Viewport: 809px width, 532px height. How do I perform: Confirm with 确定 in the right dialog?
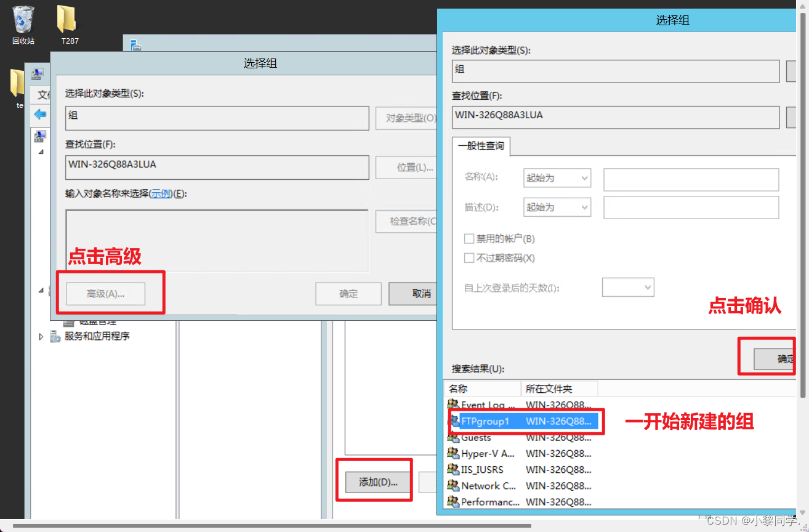pyautogui.click(x=775, y=359)
